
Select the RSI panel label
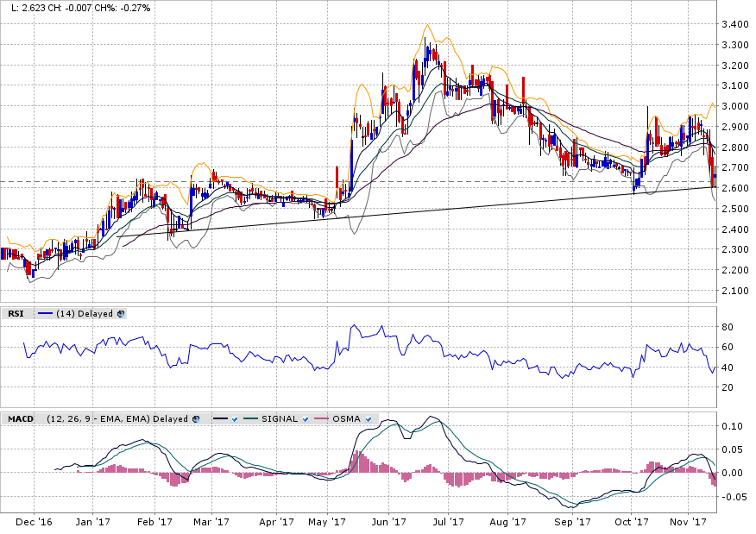(x=16, y=314)
